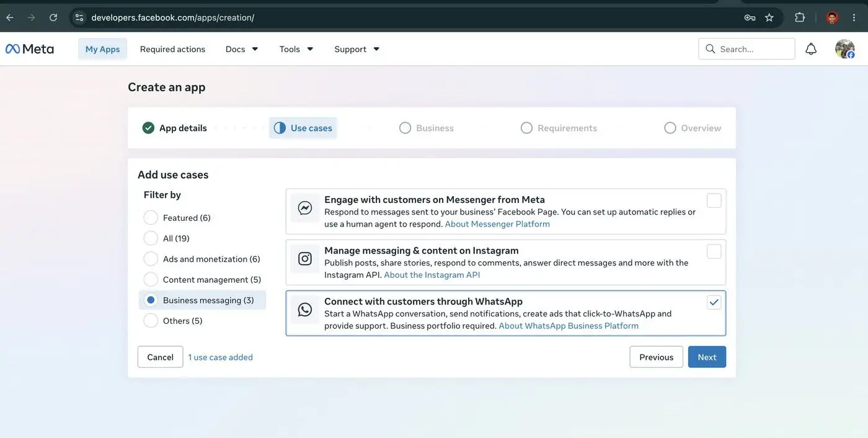Click the Meta logo
This screenshot has width=868, height=438.
click(x=29, y=49)
